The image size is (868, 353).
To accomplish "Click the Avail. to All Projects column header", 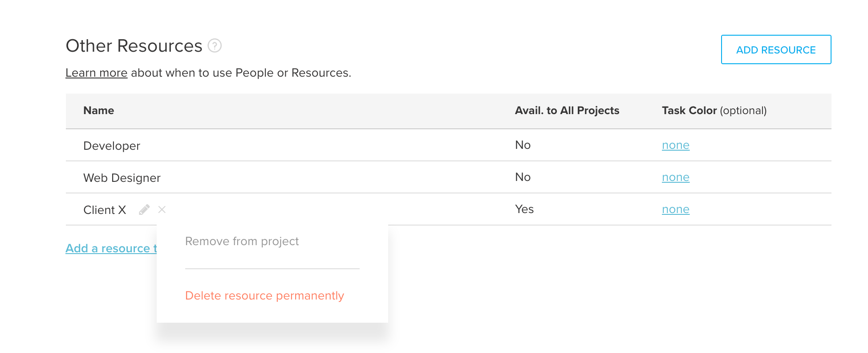I will point(567,111).
